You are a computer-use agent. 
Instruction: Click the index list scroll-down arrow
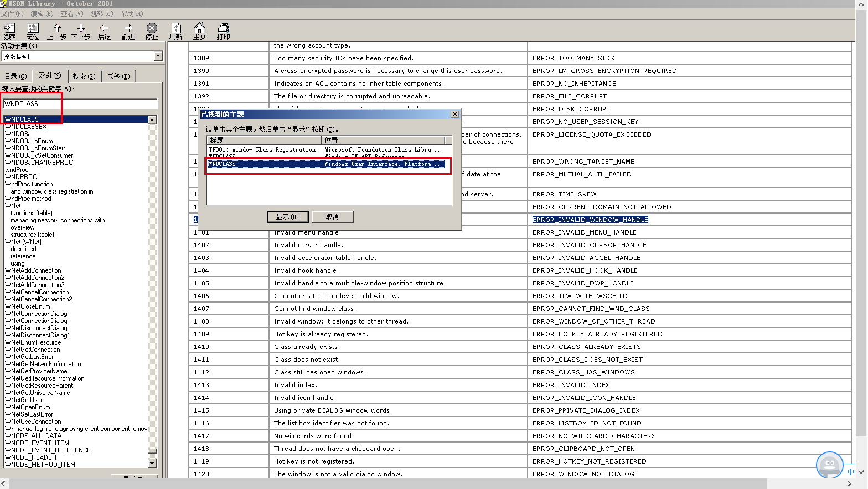152,463
